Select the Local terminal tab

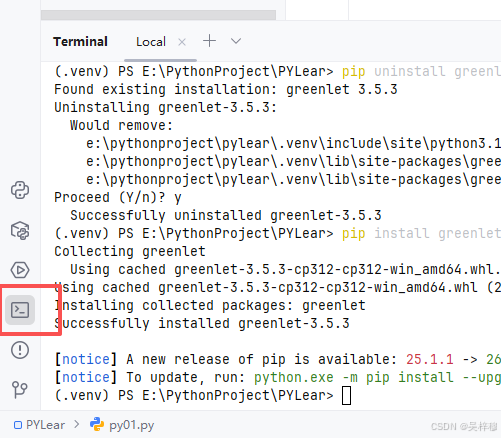click(151, 42)
